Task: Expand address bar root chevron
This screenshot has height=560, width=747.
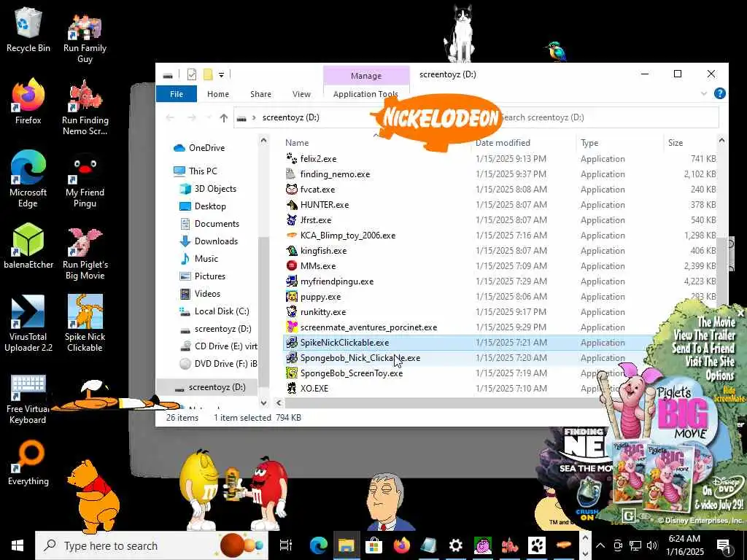Action: (x=254, y=117)
